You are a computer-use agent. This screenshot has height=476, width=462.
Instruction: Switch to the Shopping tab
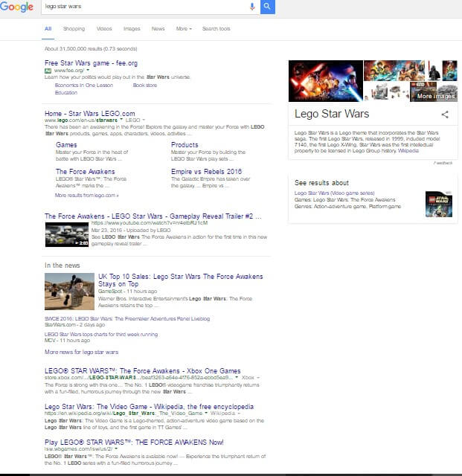[74, 29]
